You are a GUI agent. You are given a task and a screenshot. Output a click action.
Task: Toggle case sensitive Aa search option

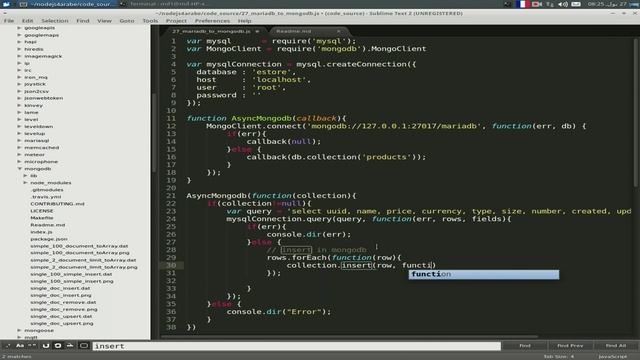[x=20, y=346]
